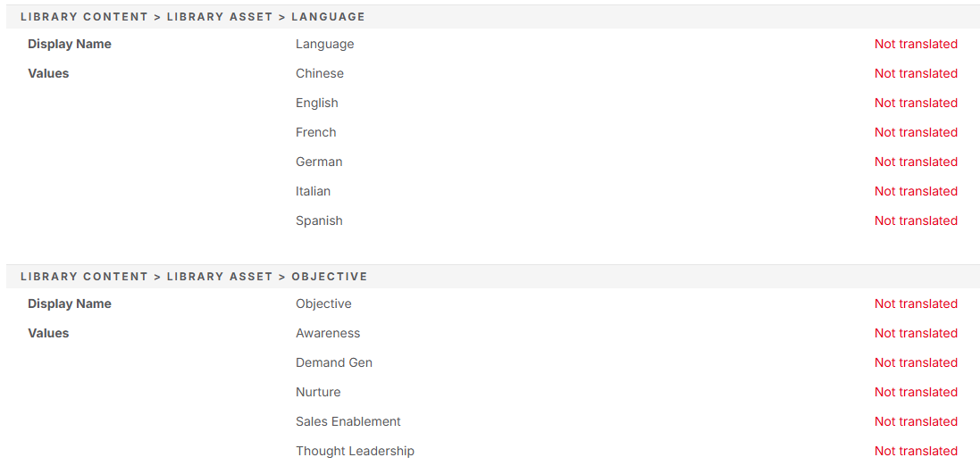Select the Chinese language value
980x474 pixels.
(320, 73)
